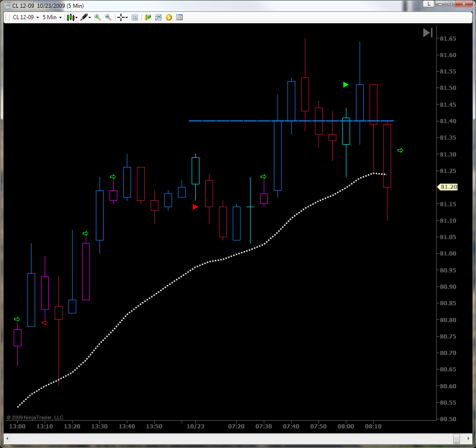Viewport: 476px width, 448px height.
Task: Click the 81.50 price axis label
Action: pos(448,88)
